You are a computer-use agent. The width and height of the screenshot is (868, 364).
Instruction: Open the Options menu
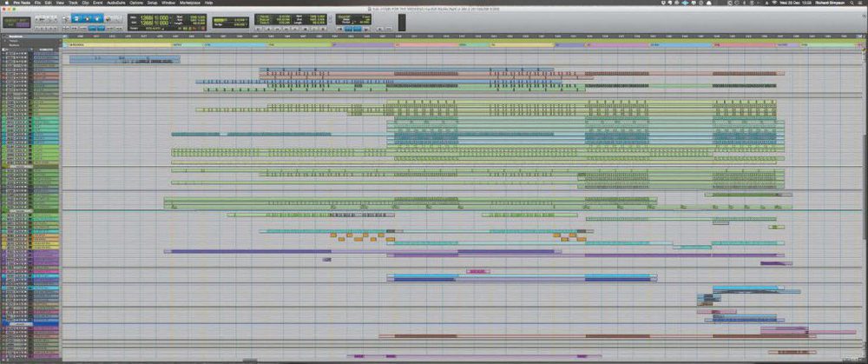136,3
